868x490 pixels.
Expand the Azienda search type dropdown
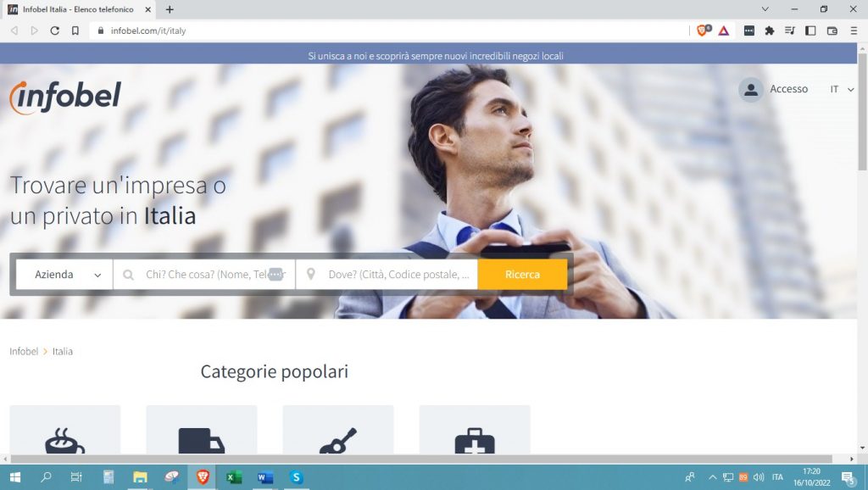pos(64,275)
